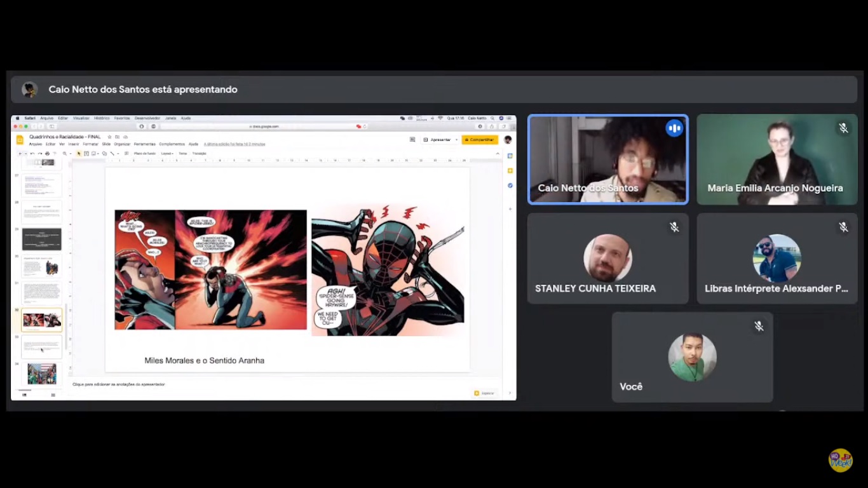Expand the zoom level dropdown arrow
The image size is (868, 488).
click(70, 153)
